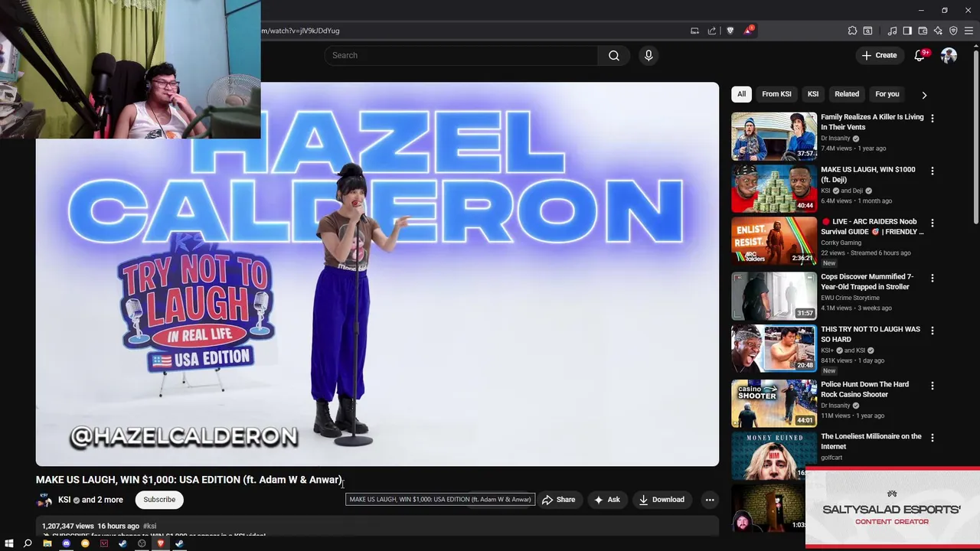Viewport: 980px width, 551px height.
Task: Open options for Family Realizes A Killer video
Action: click(932, 118)
